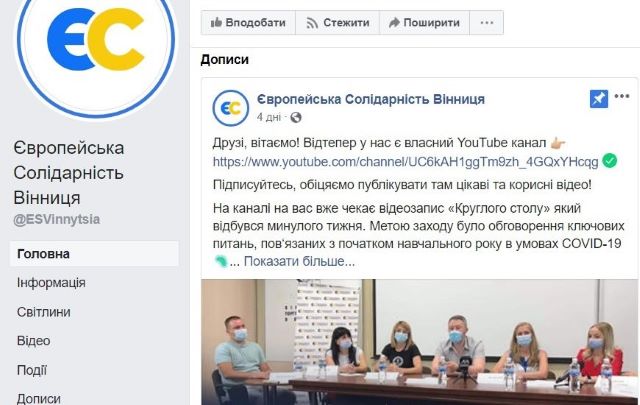Click the large ЄС page profile logo
The height and width of the screenshot is (405, 640).
[x=96, y=41]
